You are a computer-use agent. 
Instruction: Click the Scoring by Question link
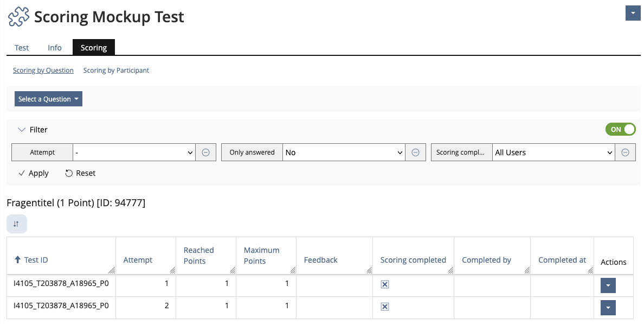(43, 70)
